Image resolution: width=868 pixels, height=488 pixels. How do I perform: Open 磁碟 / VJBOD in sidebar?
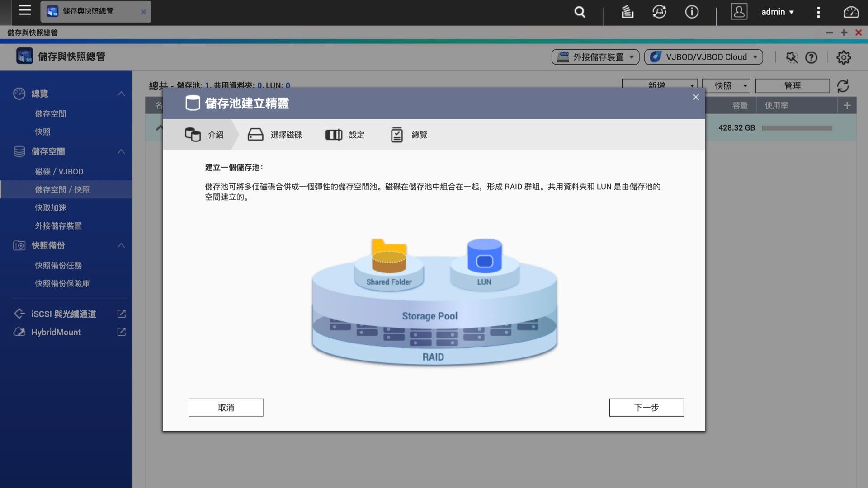coord(59,172)
